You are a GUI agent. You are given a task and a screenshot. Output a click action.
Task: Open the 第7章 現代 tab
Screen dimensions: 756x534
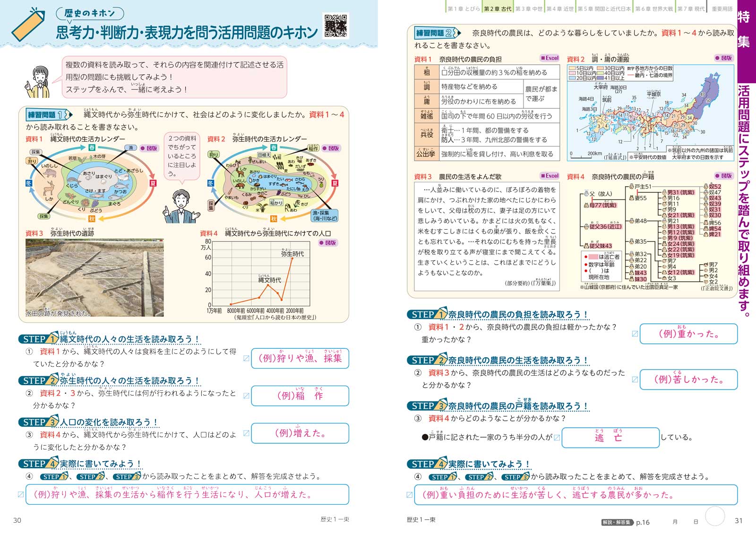click(691, 9)
